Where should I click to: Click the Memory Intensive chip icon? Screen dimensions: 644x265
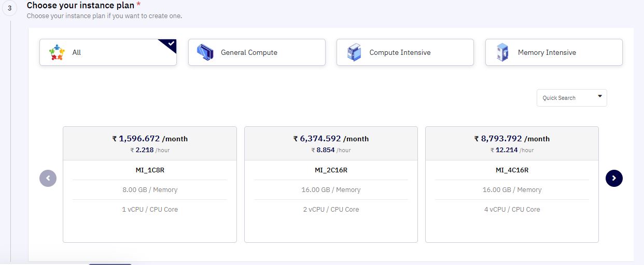[x=502, y=52]
